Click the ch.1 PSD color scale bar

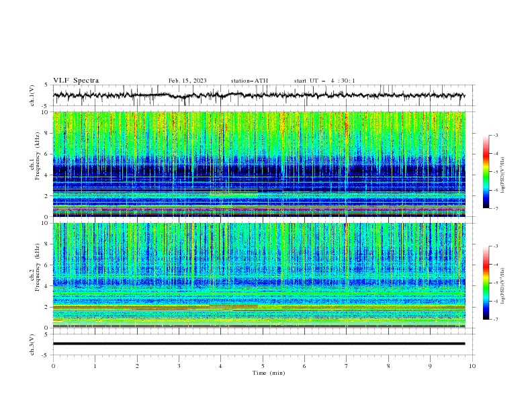(486, 172)
